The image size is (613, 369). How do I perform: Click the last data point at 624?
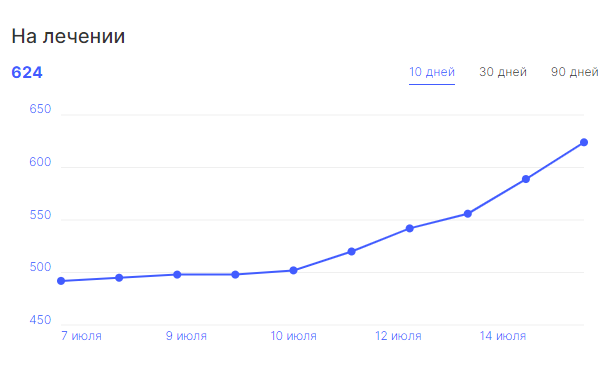coord(584,142)
